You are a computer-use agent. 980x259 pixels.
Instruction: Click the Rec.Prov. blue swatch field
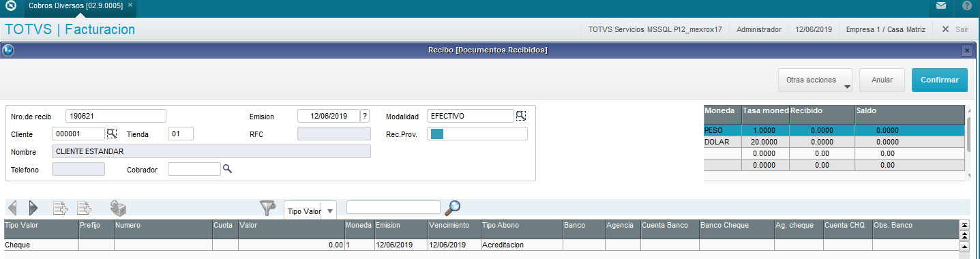pyautogui.click(x=477, y=134)
